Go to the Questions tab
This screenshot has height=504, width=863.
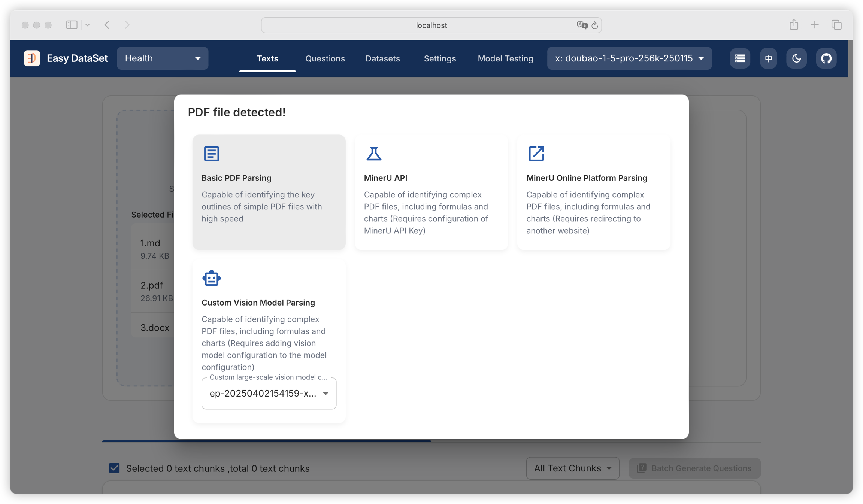pyautogui.click(x=325, y=58)
